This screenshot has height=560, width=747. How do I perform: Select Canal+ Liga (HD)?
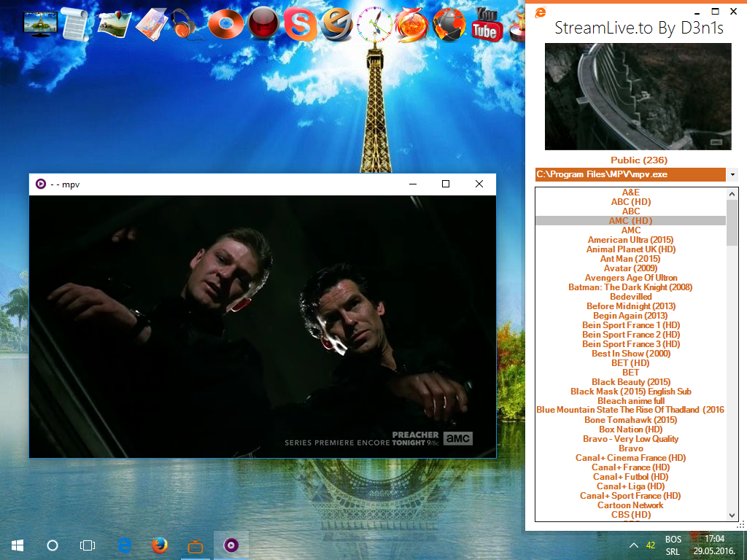(631, 486)
